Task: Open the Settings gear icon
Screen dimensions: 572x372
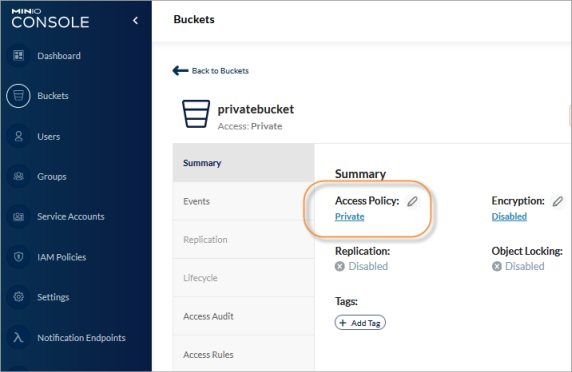Action: (18, 297)
